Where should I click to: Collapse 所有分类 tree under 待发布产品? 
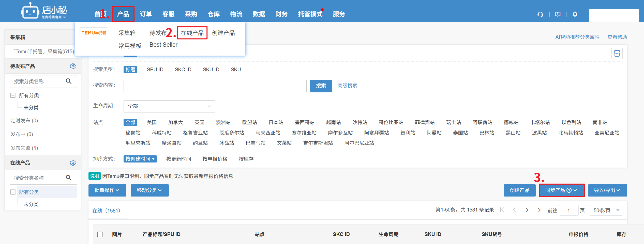coord(13,95)
